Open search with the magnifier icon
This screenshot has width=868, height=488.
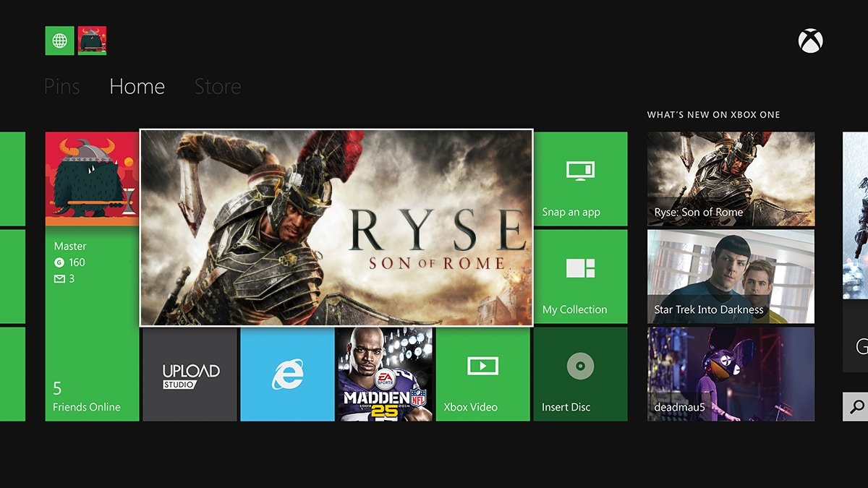pyautogui.click(x=858, y=408)
